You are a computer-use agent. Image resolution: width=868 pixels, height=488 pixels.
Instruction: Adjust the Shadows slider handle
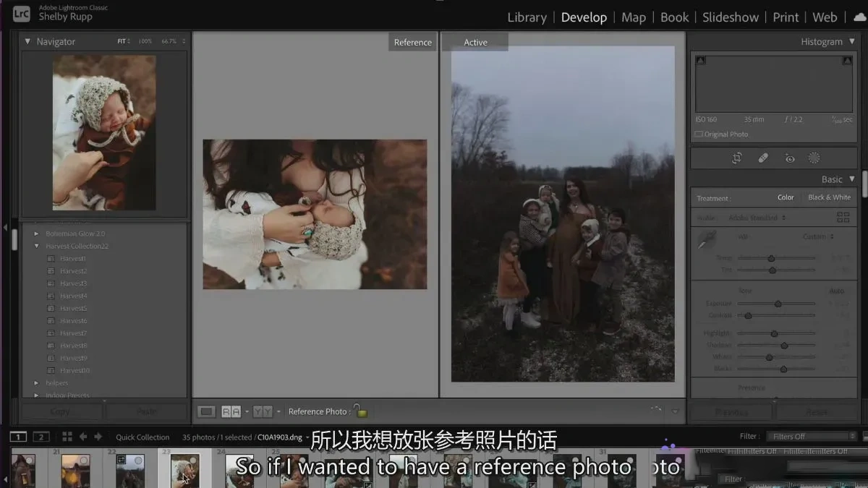point(784,346)
